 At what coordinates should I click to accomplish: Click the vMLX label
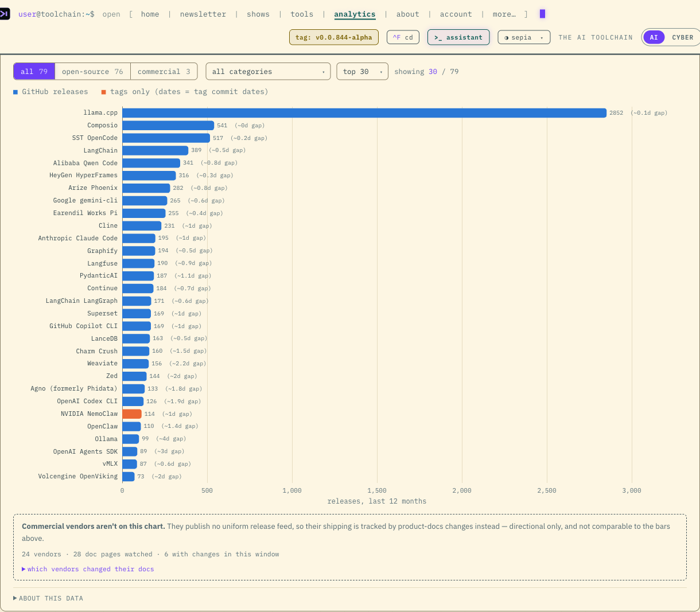110,464
